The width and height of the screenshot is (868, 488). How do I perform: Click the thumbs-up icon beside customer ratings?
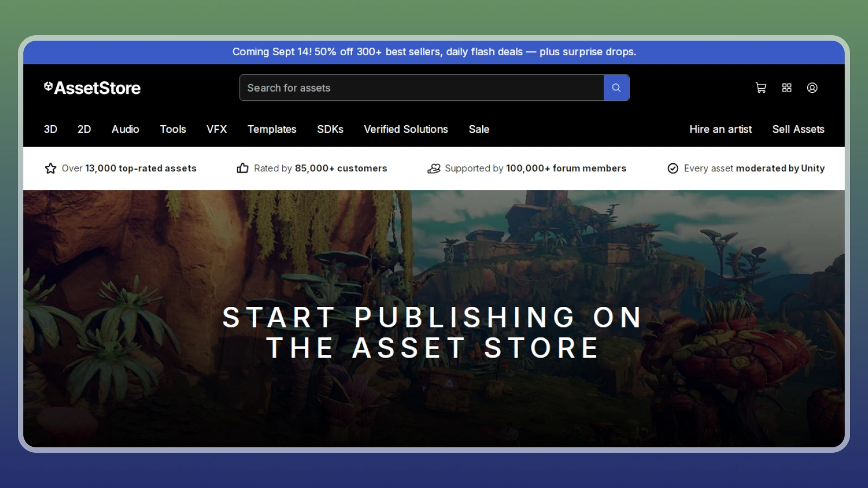[x=242, y=168]
